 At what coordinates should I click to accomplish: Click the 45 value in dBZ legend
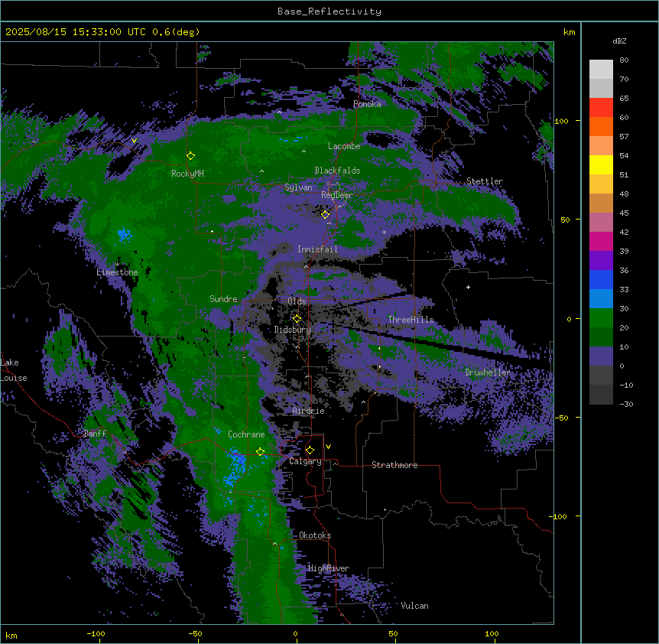[624, 213]
